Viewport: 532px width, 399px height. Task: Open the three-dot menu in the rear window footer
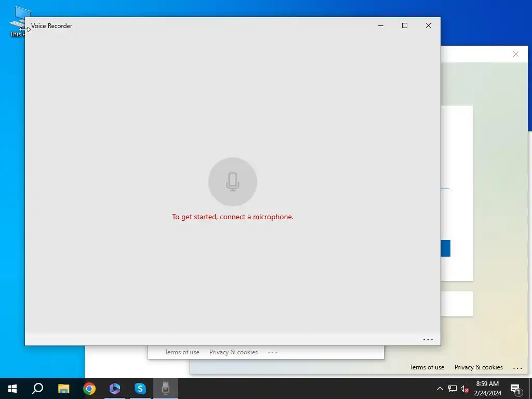tap(518, 368)
